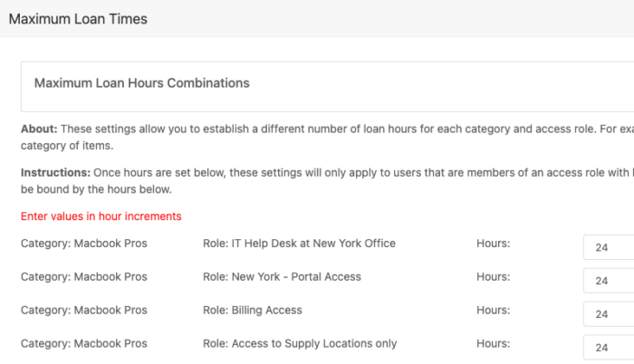Image resolution: width=634 pixels, height=364 pixels.
Task: Select the Role: New York - Portal Access text
Action: (x=282, y=277)
